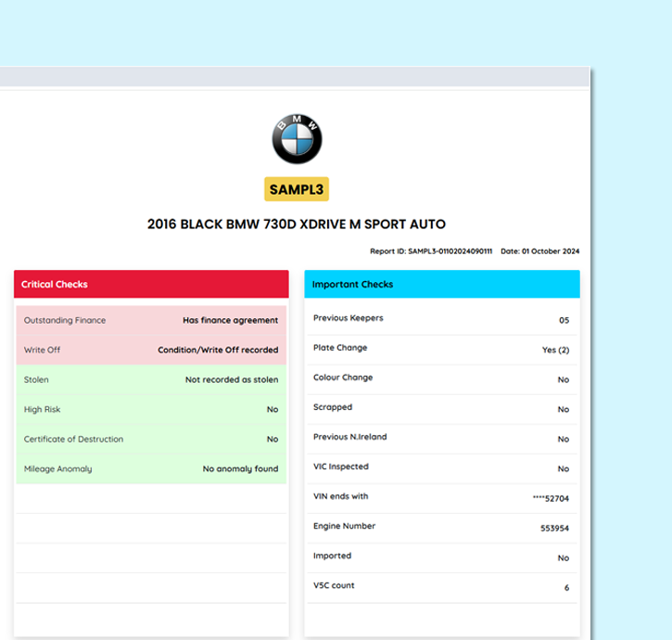This screenshot has width=672, height=640.
Task: Click the Important Checks header
Action: [442, 284]
